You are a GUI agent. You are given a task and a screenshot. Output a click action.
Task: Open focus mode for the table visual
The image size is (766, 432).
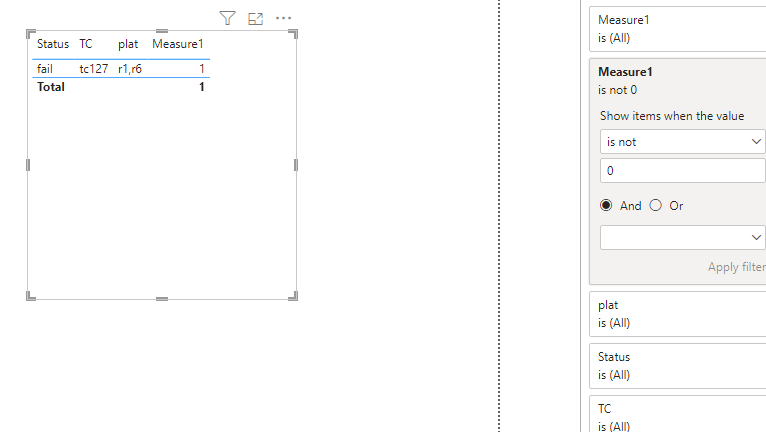(x=255, y=19)
